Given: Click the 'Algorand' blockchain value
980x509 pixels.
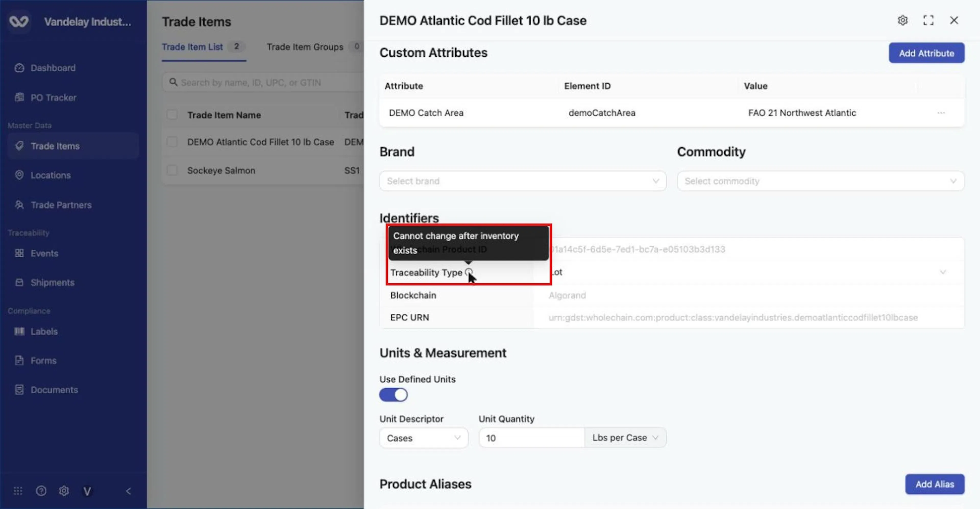Looking at the screenshot, I should point(567,295).
